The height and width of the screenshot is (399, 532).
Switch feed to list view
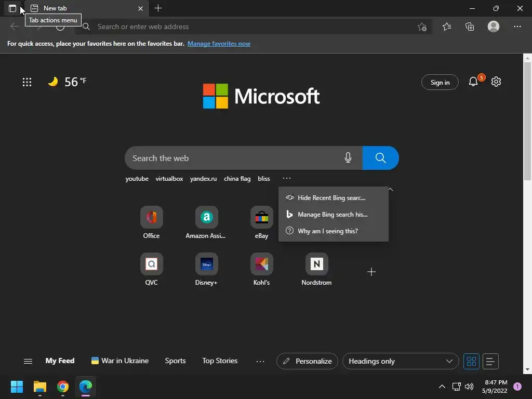490,362
